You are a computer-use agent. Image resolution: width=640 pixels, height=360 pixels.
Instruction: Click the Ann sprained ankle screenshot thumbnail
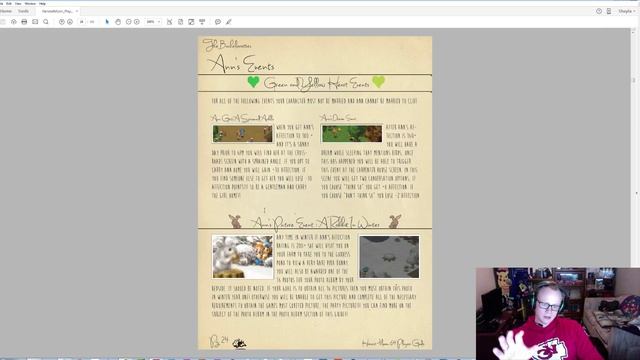click(242, 134)
